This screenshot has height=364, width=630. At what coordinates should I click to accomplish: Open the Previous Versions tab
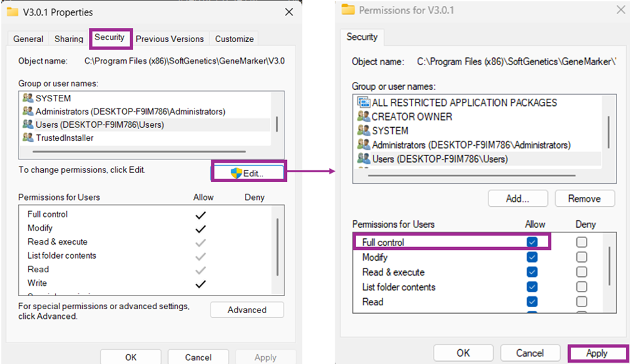tap(169, 39)
